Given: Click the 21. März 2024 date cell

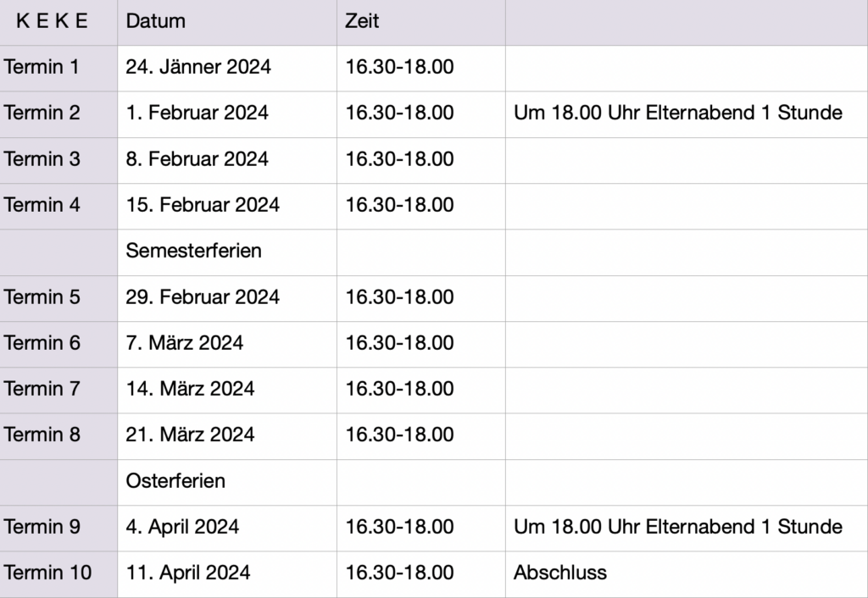Looking at the screenshot, I should 190,435.
